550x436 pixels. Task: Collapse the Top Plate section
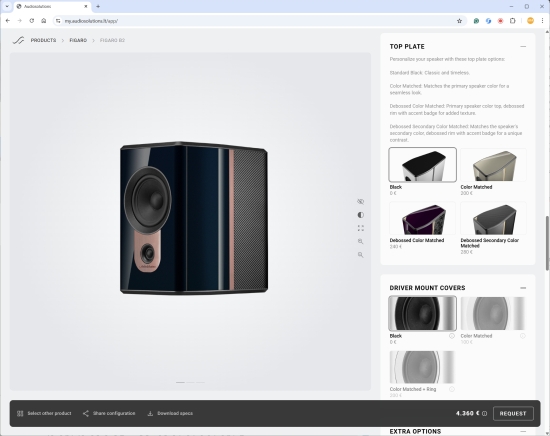(x=523, y=46)
